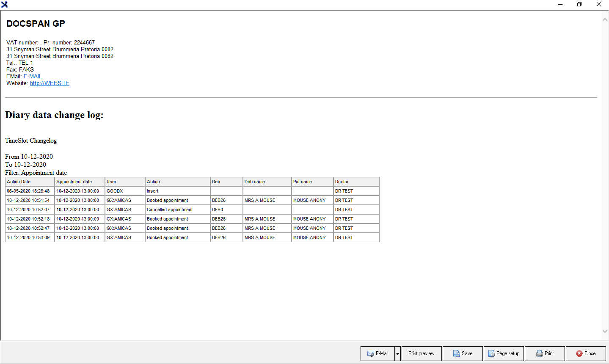This screenshot has height=364, width=609.
Task: Click the Doctor column header
Action: [342, 182]
